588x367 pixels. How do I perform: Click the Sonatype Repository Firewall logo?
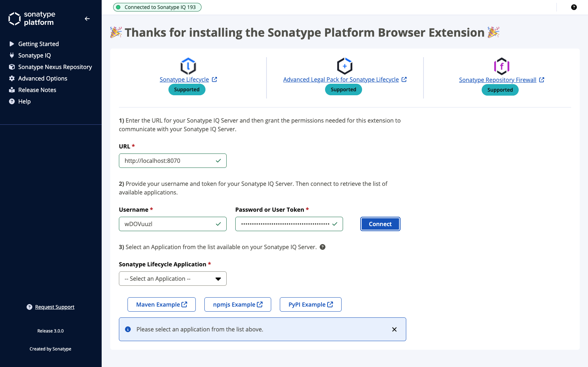[502, 66]
